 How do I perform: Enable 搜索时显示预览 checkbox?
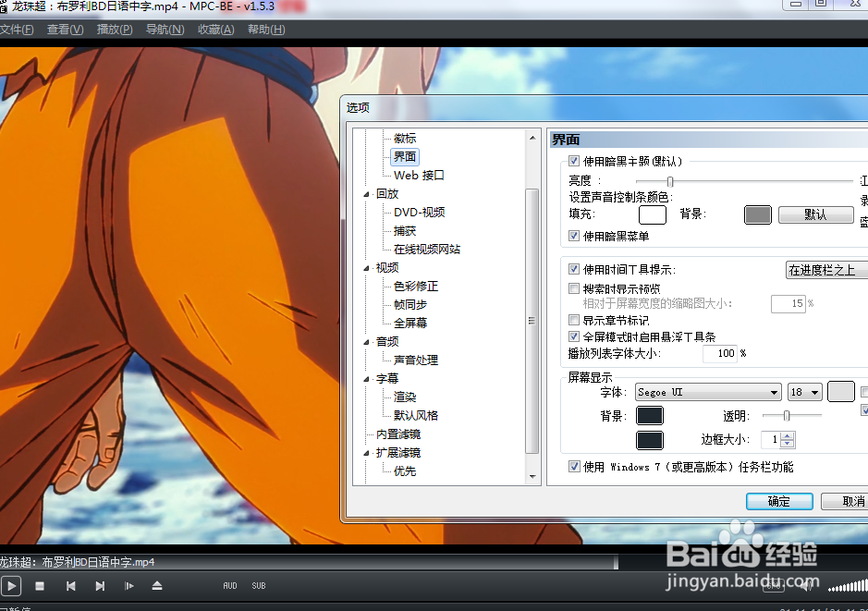pos(574,288)
